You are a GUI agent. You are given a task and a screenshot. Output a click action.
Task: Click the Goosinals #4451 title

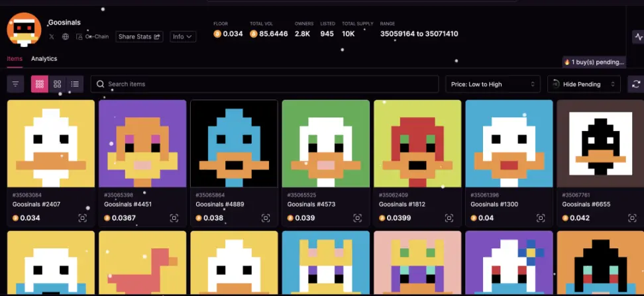[x=128, y=205]
